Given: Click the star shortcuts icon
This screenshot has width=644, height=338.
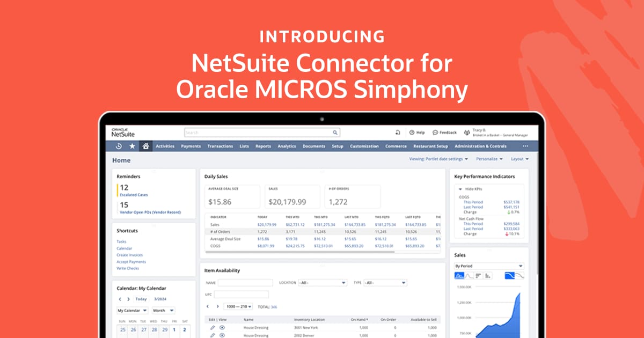Looking at the screenshot, I should click(132, 146).
